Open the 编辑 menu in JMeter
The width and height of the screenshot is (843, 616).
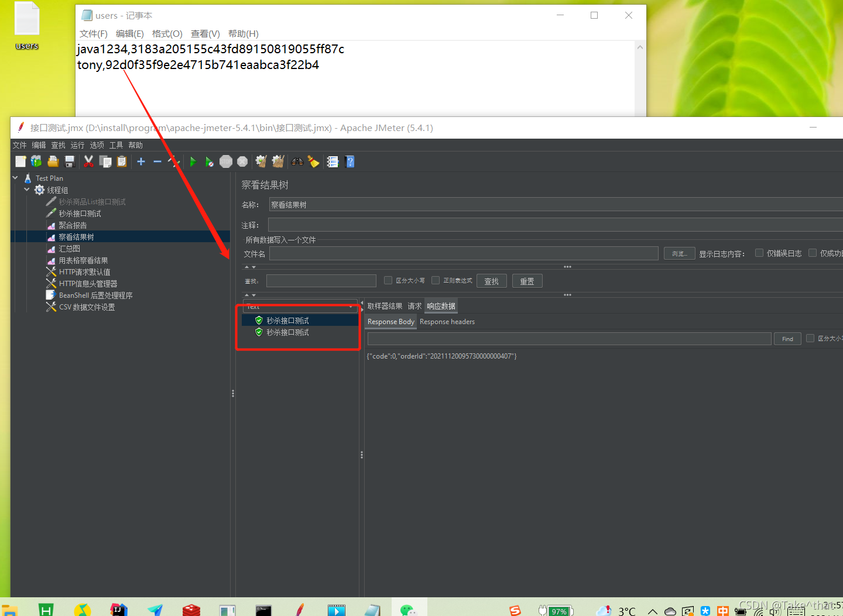39,145
